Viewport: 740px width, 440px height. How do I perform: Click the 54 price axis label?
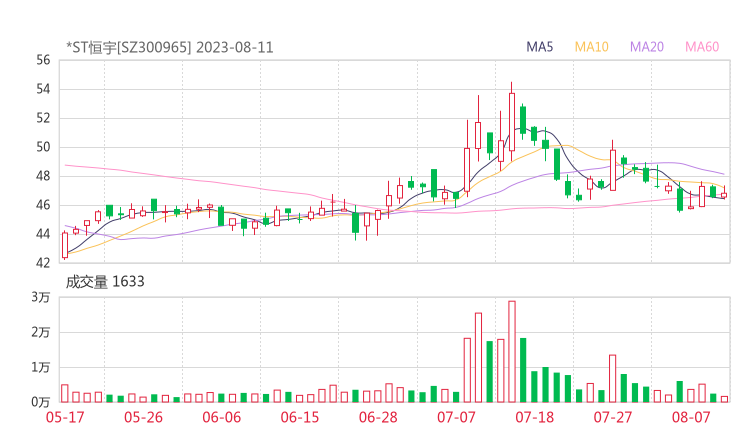click(43, 89)
